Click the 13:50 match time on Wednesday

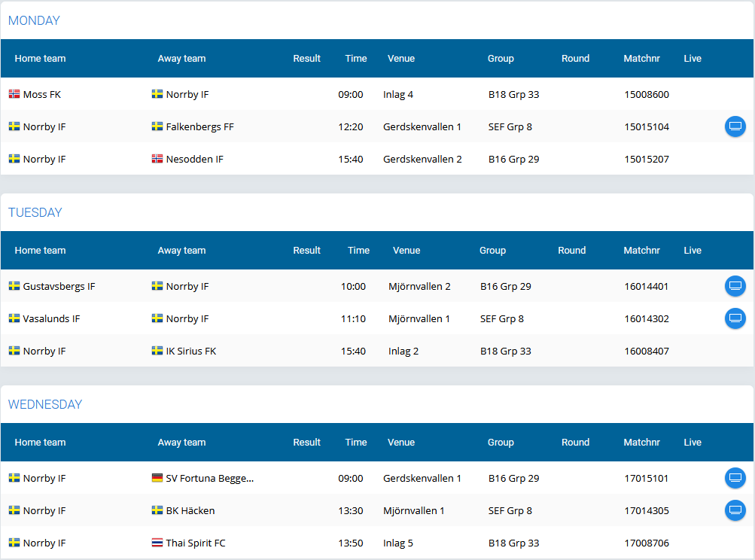click(x=351, y=543)
